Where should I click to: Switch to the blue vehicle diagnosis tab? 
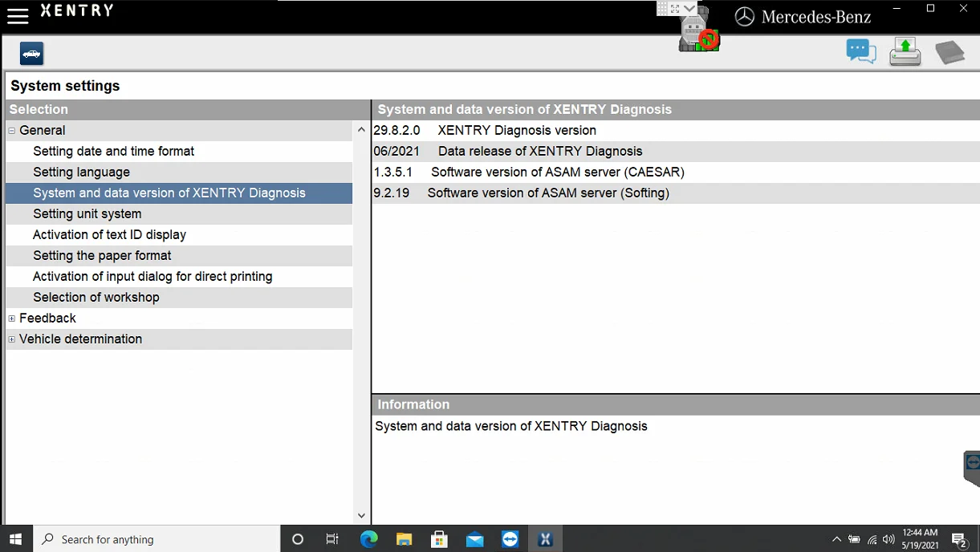pyautogui.click(x=30, y=53)
